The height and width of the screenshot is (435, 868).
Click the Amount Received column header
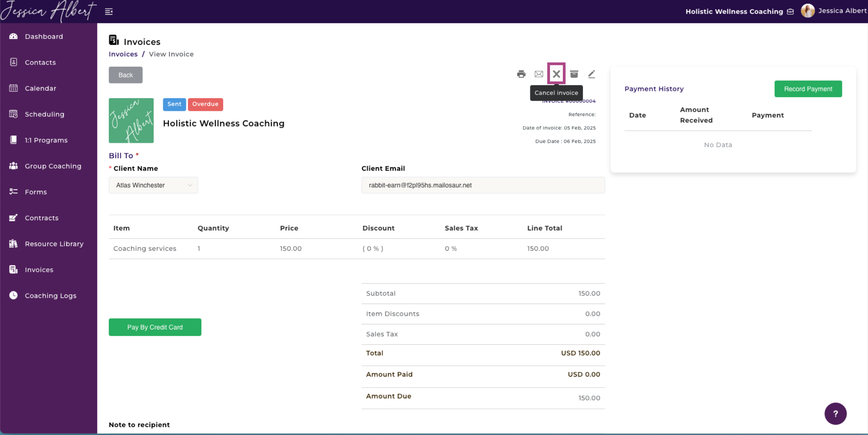pyautogui.click(x=696, y=115)
